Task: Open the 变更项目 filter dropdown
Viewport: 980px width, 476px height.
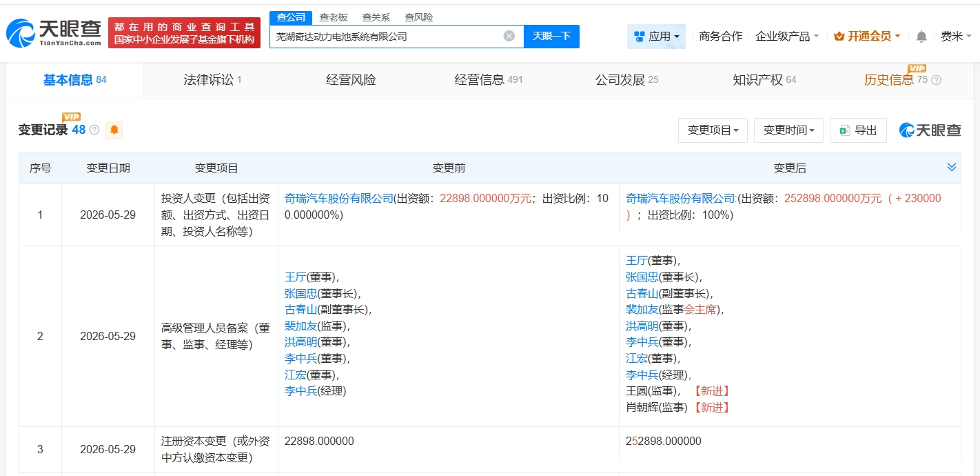Action: (713, 130)
